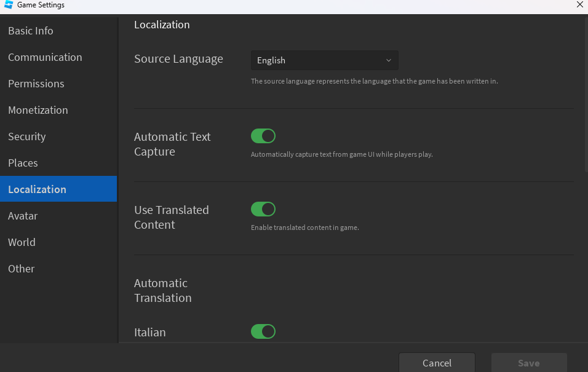This screenshot has width=588, height=372.
Task: Click the Game Settings window title
Action: 41,5
